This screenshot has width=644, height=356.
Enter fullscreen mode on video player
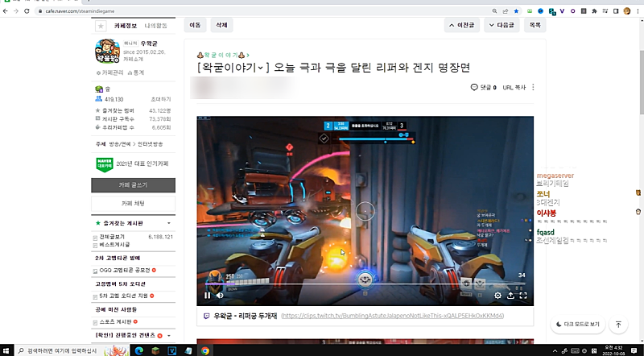coord(523,296)
